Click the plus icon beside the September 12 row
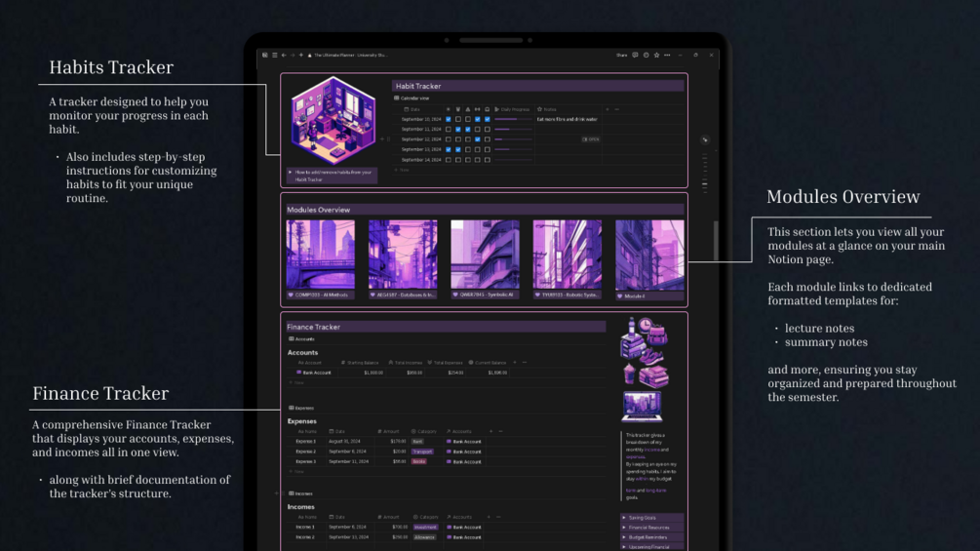Viewport: 980px width, 551px height. coord(382,139)
